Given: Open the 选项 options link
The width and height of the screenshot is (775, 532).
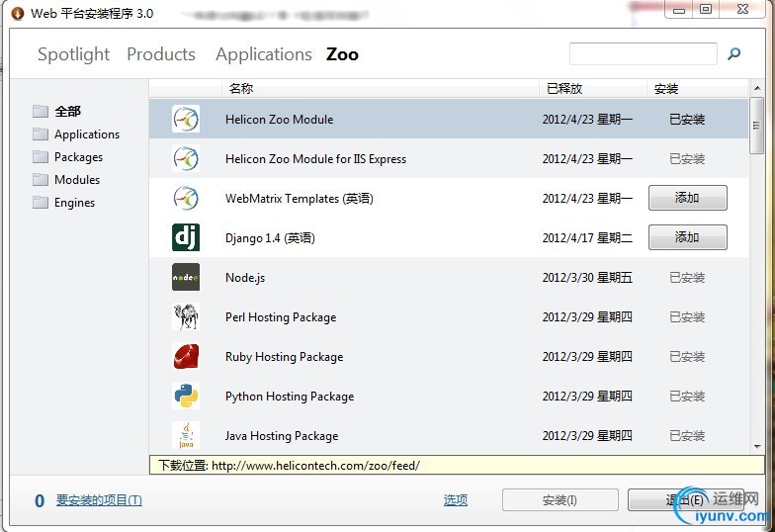Looking at the screenshot, I should pyautogui.click(x=456, y=500).
